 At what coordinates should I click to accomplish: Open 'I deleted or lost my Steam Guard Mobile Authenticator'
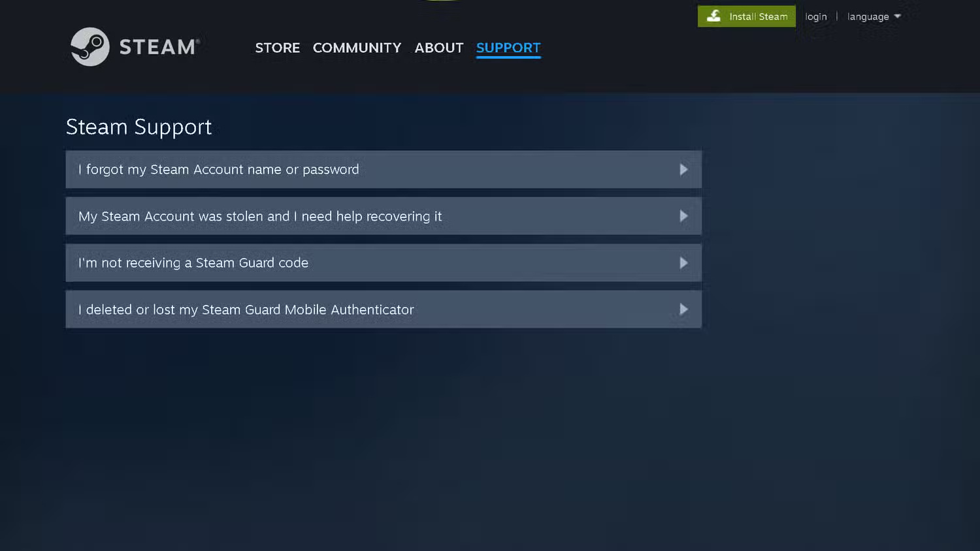[x=384, y=309]
